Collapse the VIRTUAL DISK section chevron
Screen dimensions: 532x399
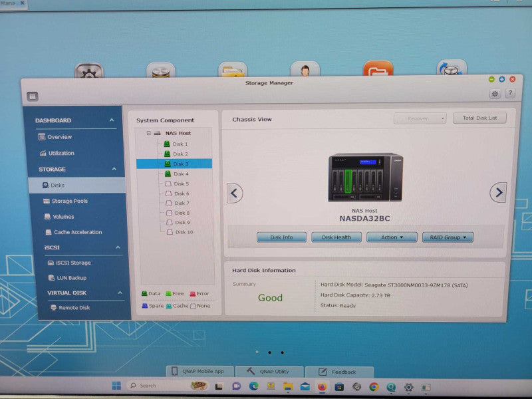[120, 293]
